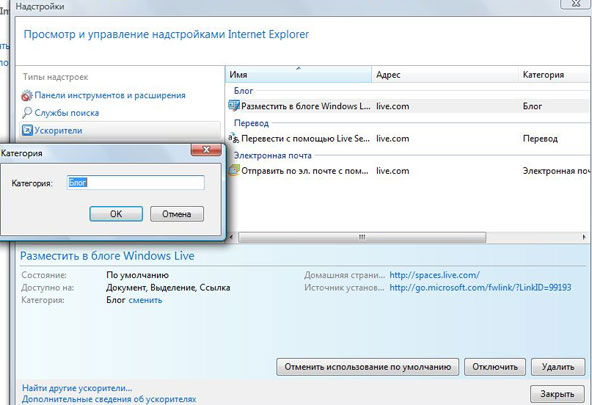592x405 pixels.
Task: Click 'Блог' category cell in list
Action: 532,106
